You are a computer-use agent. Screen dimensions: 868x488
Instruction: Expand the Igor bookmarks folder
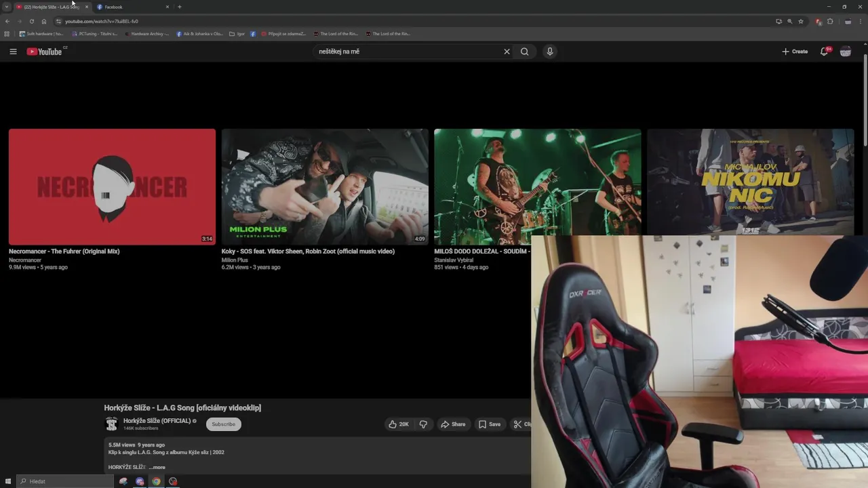237,33
